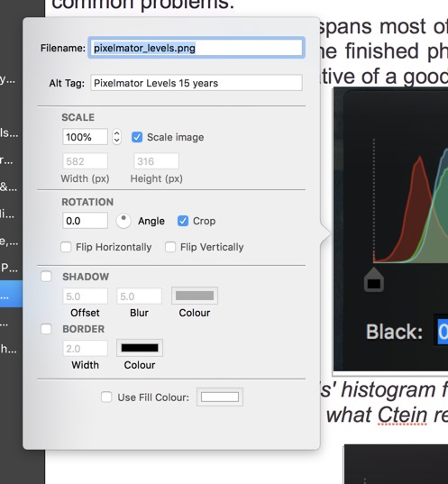Click the Width (px) field showing 582
This screenshot has height=484, width=448.
tap(86, 161)
